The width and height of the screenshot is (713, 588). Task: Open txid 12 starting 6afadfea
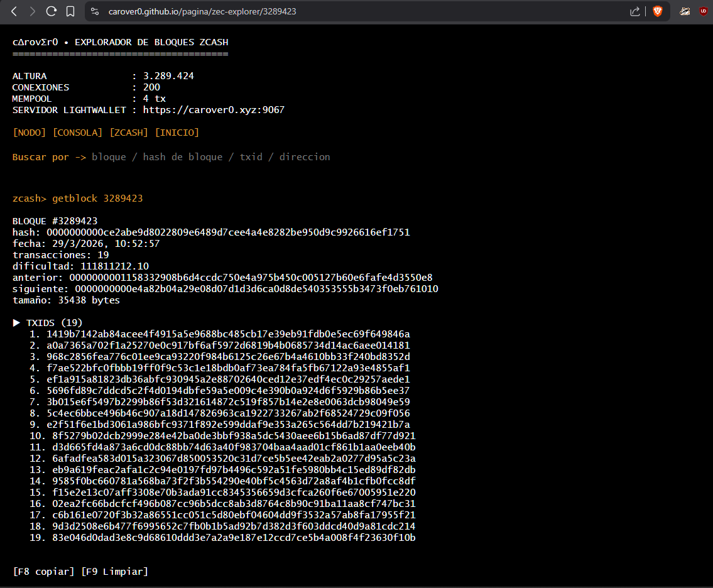click(x=234, y=459)
